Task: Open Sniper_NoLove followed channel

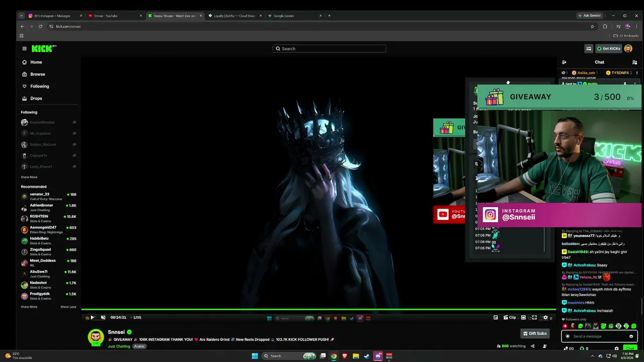Action: point(48,144)
